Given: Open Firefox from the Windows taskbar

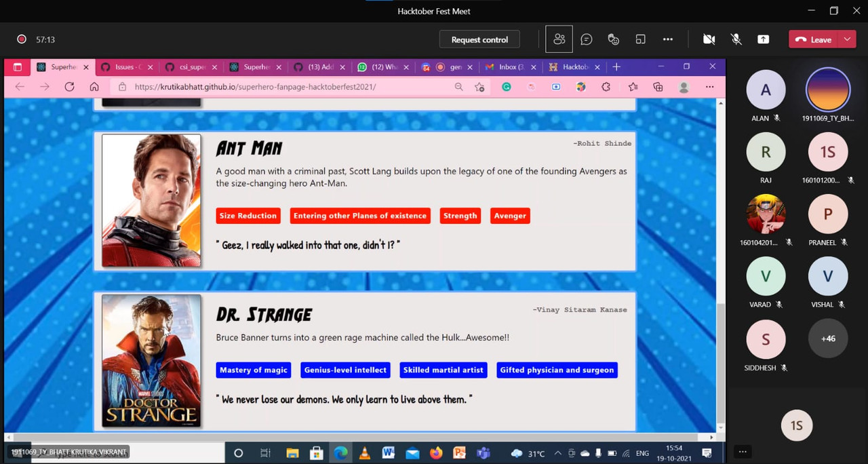Looking at the screenshot, I should pyautogui.click(x=435, y=452).
